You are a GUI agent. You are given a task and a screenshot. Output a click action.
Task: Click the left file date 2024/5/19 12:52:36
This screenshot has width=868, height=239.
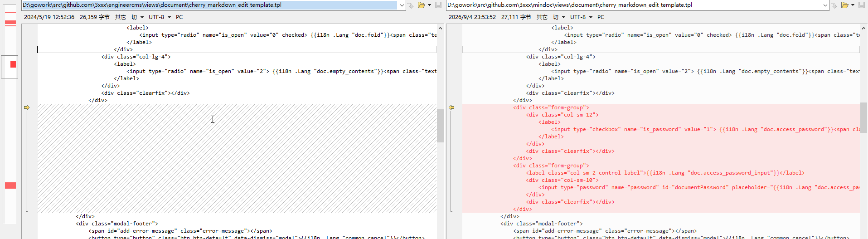tap(49, 17)
